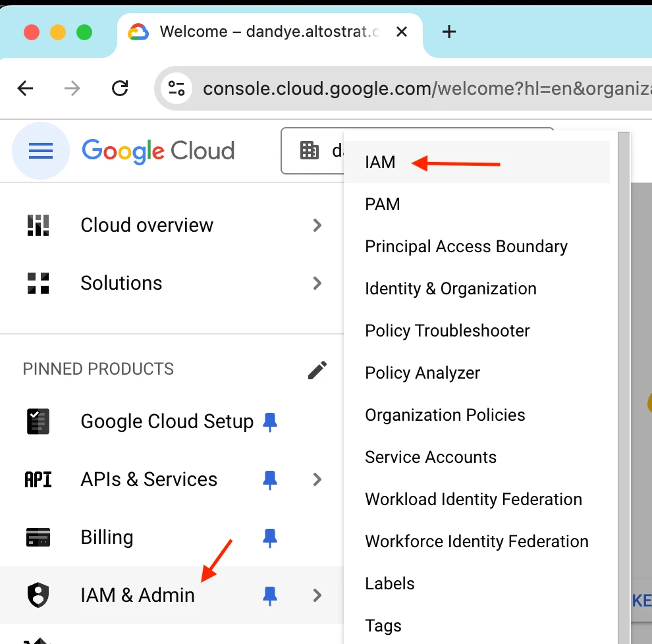
Task: Click the Google Cloud favicon on the tab
Action: pos(138,32)
